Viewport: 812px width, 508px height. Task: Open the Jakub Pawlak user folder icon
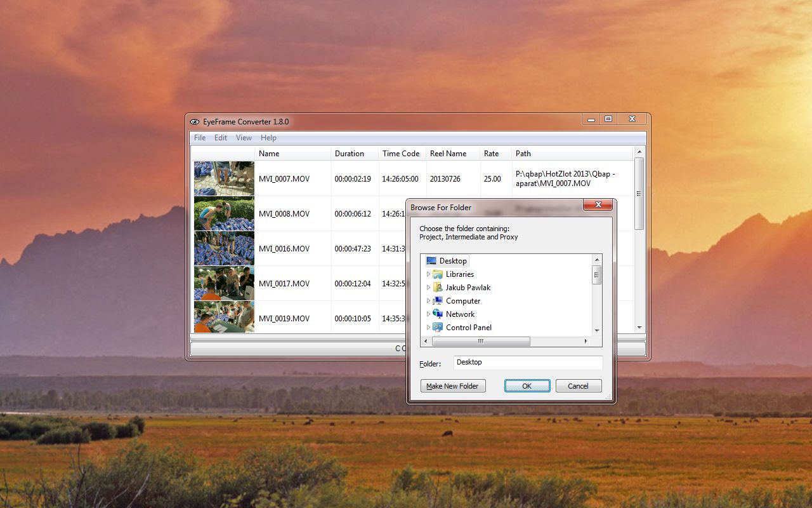click(438, 287)
